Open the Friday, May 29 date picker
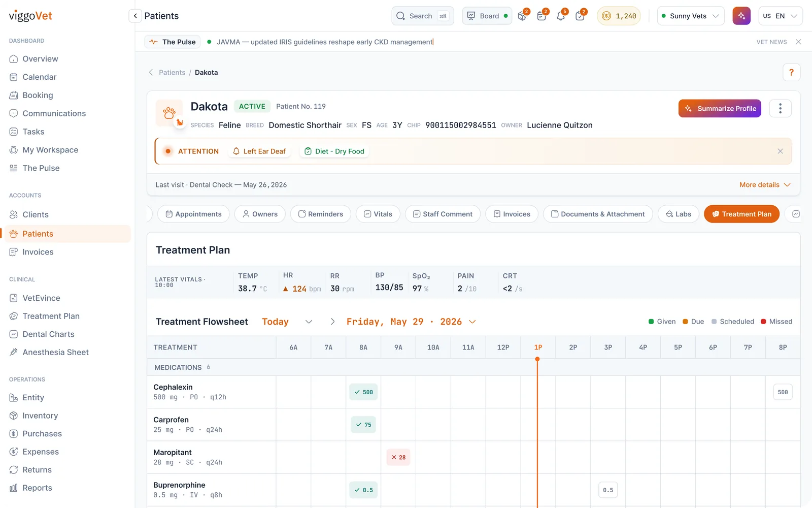 [411, 322]
